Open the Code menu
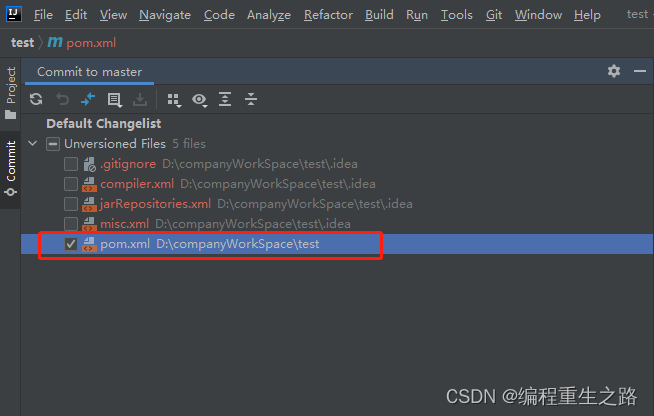Viewport: 654px width, 416px height. (x=219, y=15)
